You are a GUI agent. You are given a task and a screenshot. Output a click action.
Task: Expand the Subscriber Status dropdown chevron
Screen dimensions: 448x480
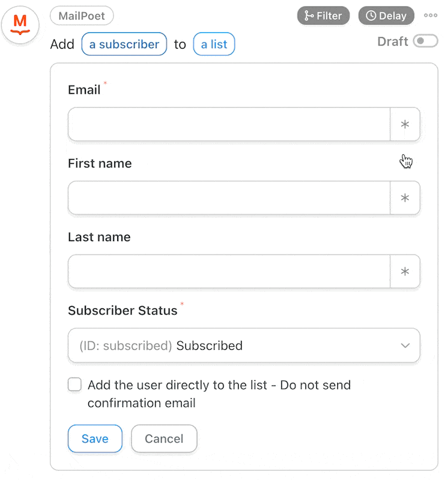tap(405, 346)
